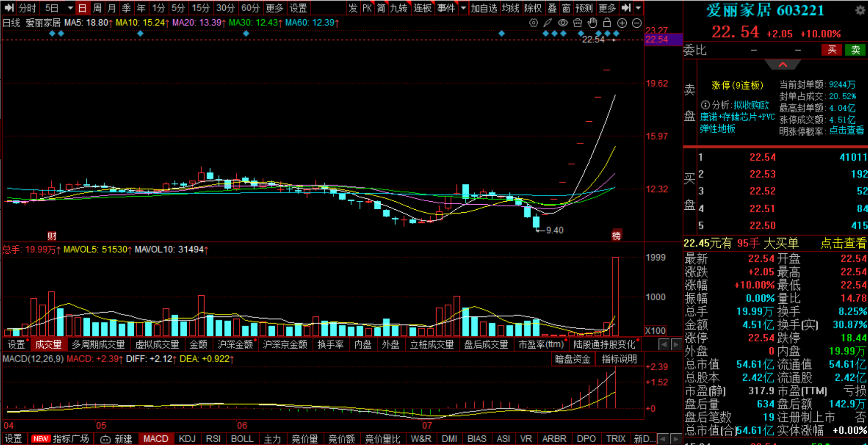The width and height of the screenshot is (868, 445).
Task: Click the collapse-arrow icon left of 分时
Action: click(9, 8)
